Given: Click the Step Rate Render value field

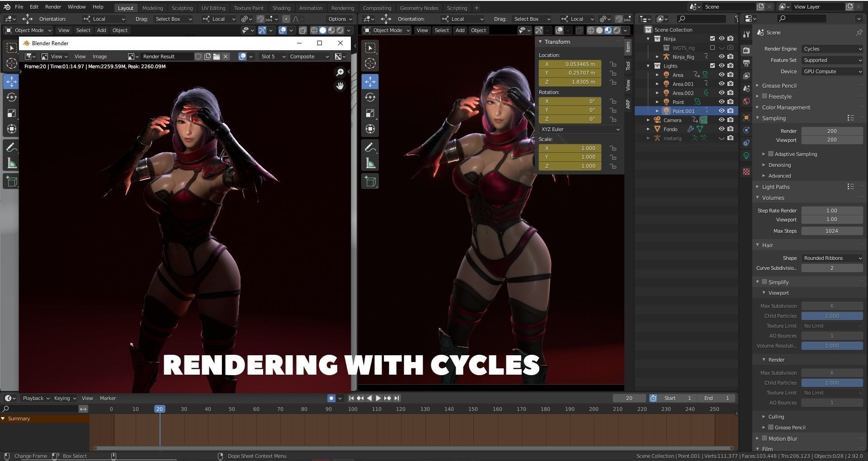Looking at the screenshot, I should (x=832, y=211).
